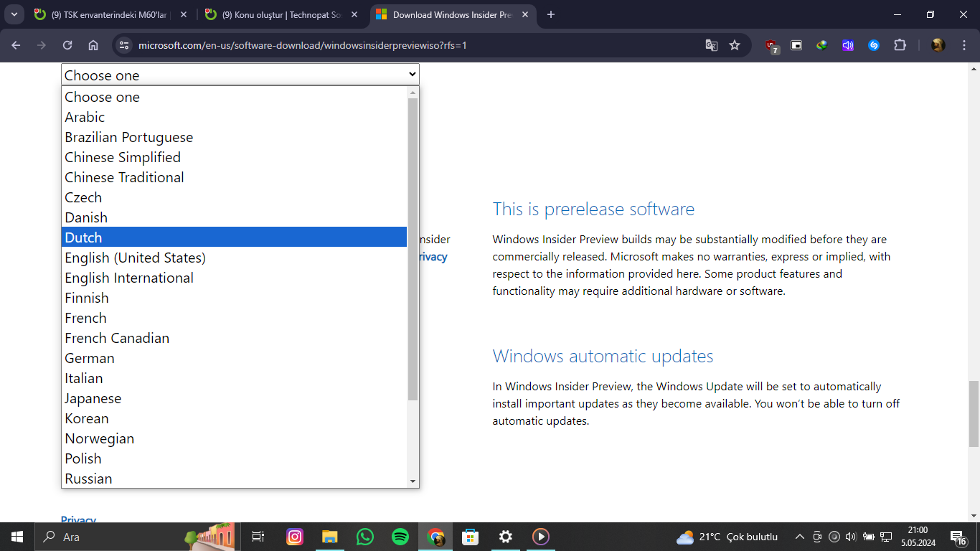
Task: Pick Chinese Traditional from the list
Action: 234,177
